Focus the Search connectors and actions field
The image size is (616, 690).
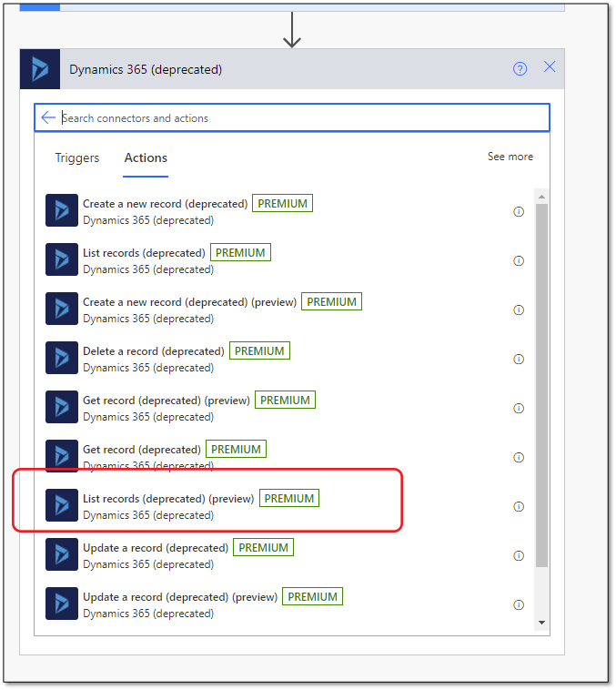292,117
